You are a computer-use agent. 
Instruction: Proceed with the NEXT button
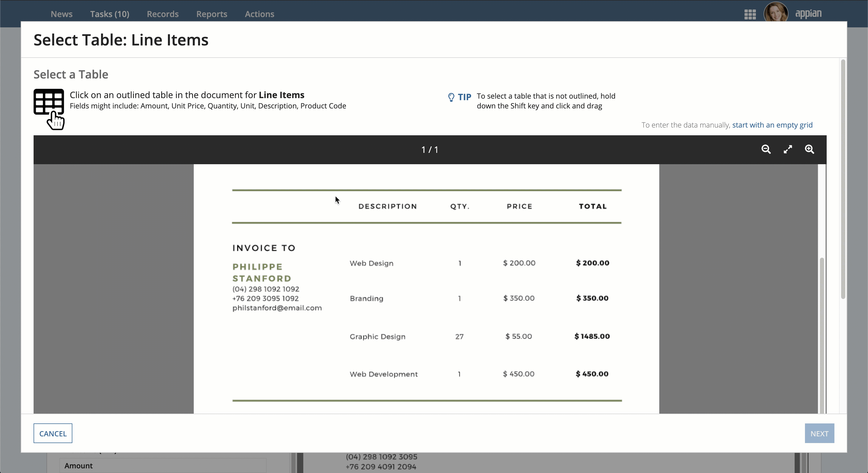tap(819, 433)
